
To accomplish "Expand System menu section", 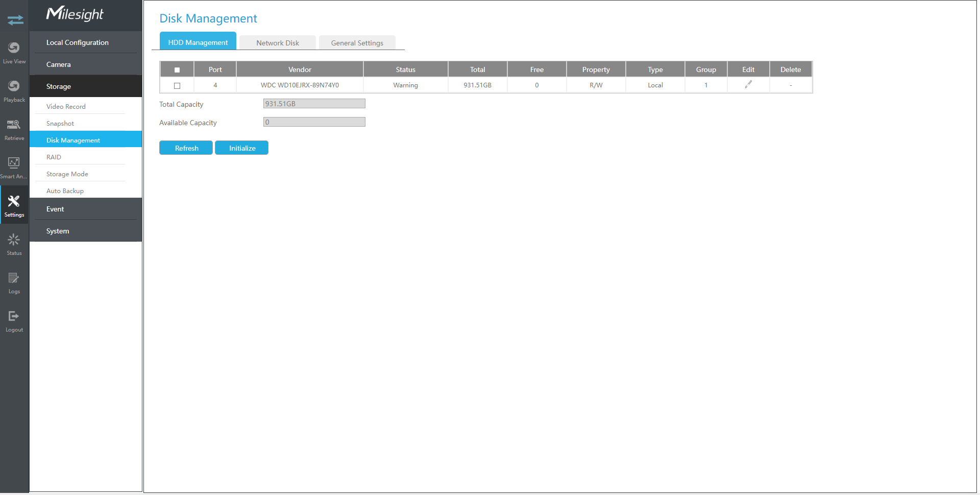I will [x=86, y=231].
